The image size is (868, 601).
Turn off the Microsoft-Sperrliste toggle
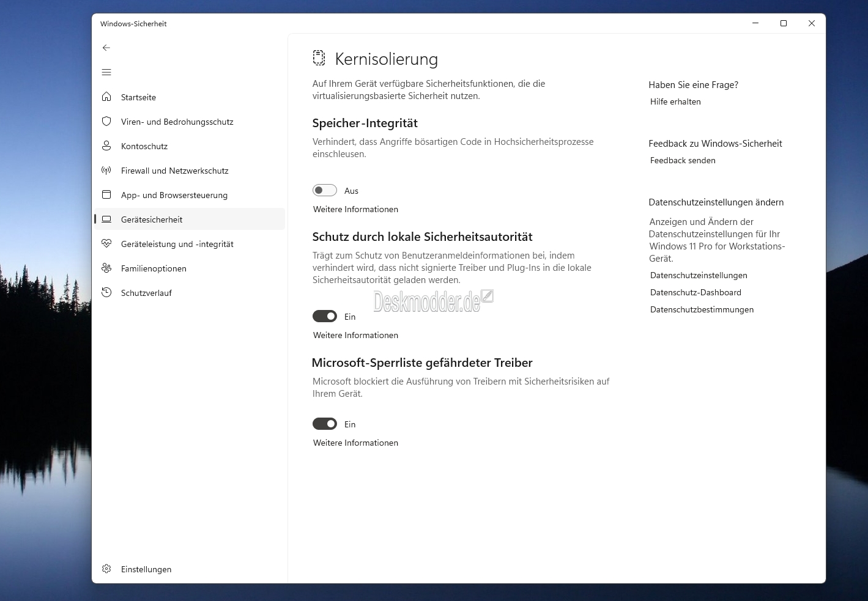325,424
